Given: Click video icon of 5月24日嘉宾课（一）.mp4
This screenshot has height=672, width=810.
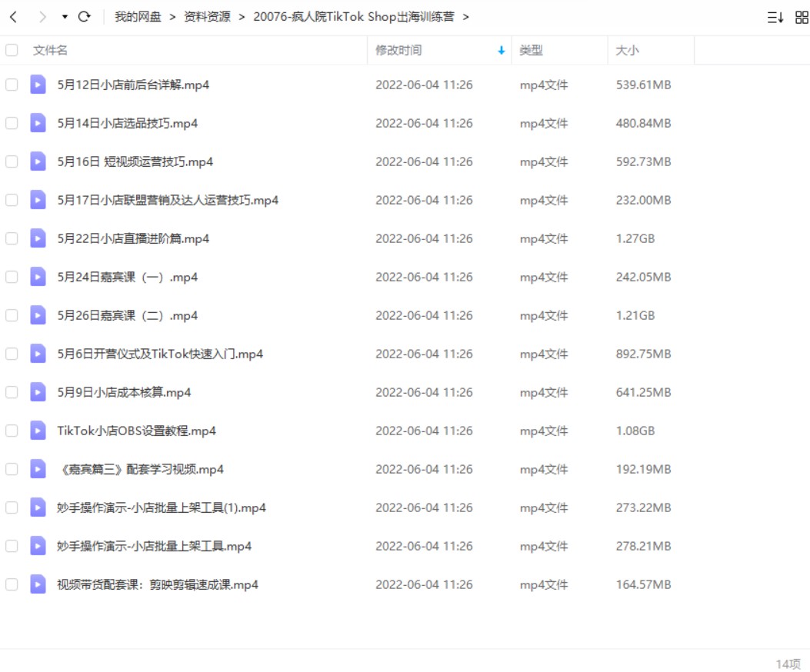Looking at the screenshot, I should coord(38,277).
